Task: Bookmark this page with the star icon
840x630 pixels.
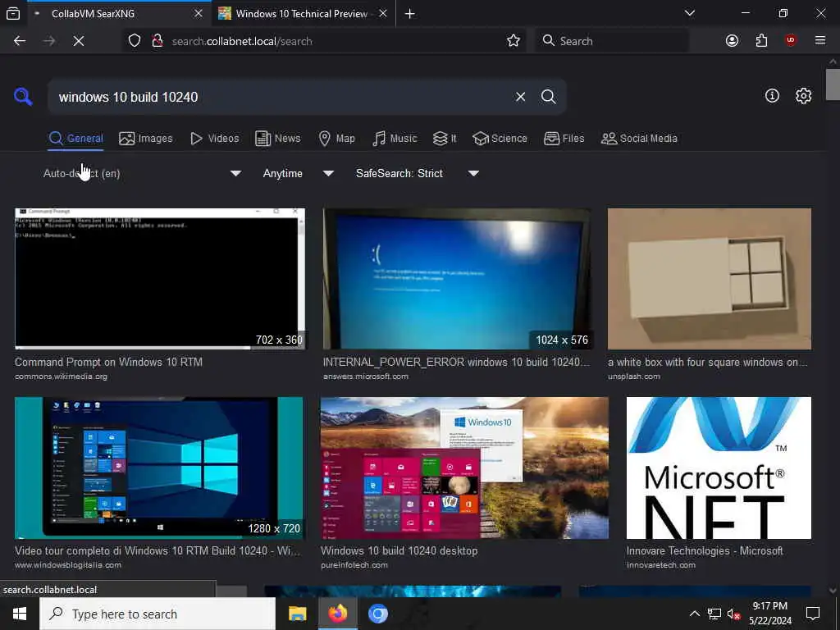Action: [x=514, y=41]
